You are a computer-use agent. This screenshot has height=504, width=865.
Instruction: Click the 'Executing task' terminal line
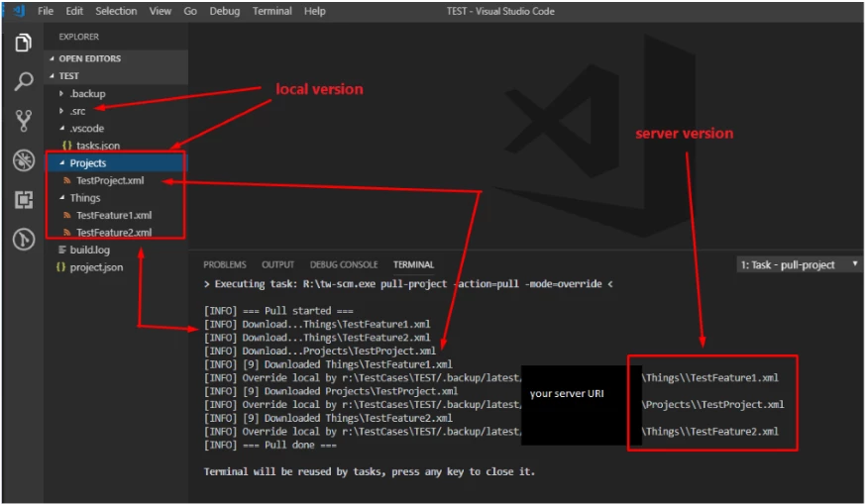click(x=407, y=284)
